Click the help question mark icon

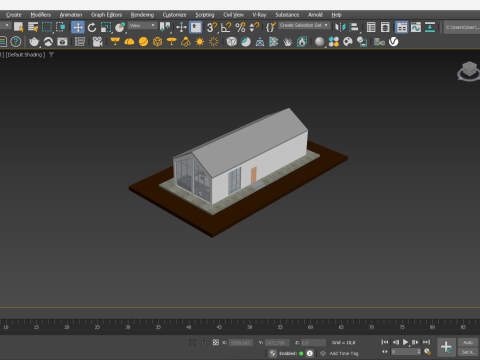click(16, 42)
